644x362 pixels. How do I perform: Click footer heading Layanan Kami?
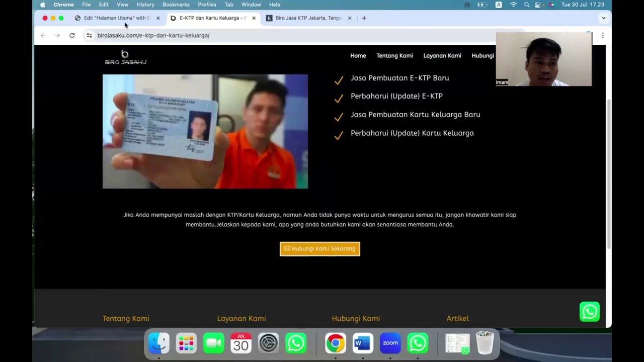tap(242, 318)
